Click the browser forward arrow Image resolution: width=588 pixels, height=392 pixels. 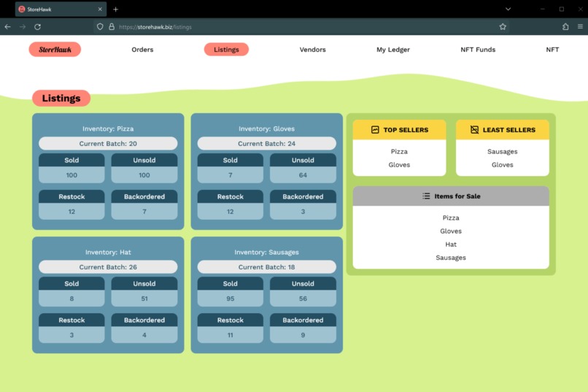[23, 26]
